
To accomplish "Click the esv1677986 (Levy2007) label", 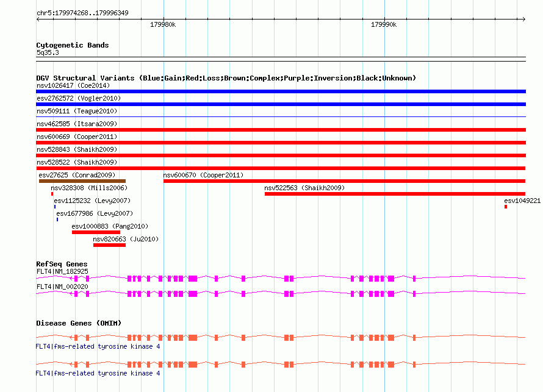I will (95, 213).
